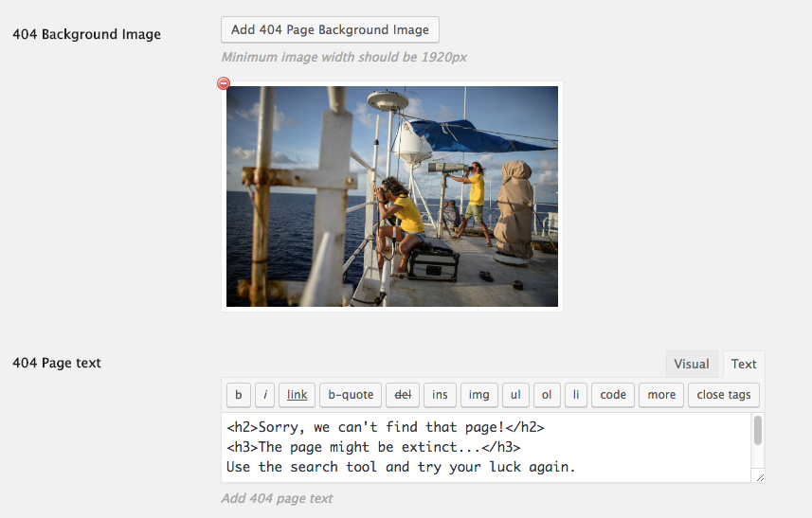Screen dimensions: 812x518
Task: Insert bold tag with the b button
Action: point(238,395)
